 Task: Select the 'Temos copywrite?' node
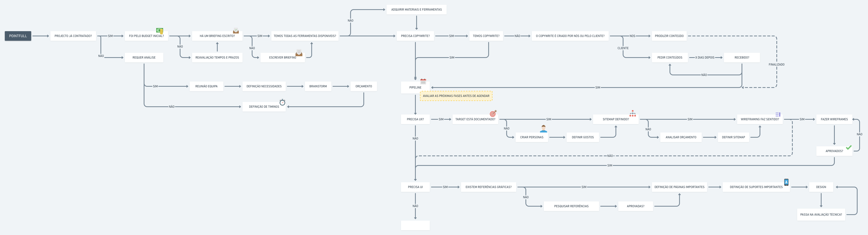(x=486, y=36)
